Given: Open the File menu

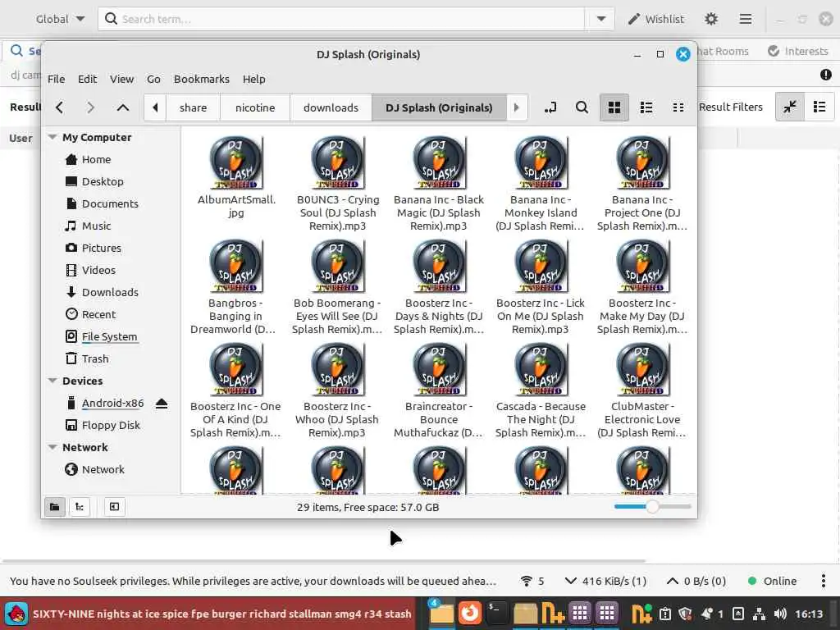Looking at the screenshot, I should point(57,80).
